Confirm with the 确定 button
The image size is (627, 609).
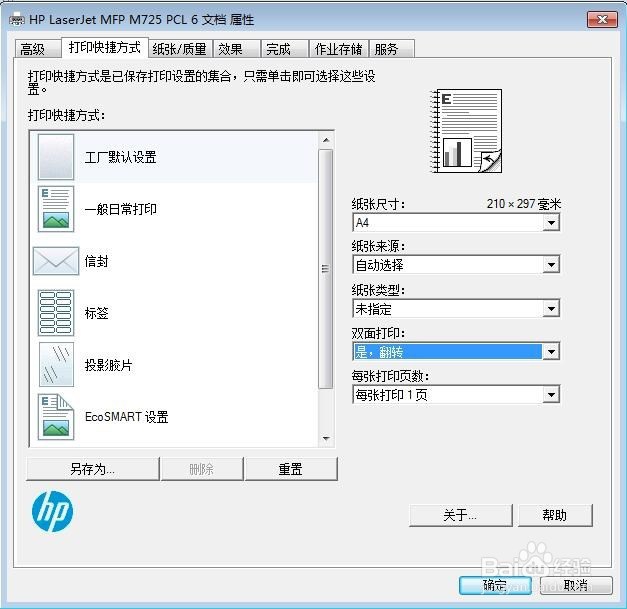495,585
